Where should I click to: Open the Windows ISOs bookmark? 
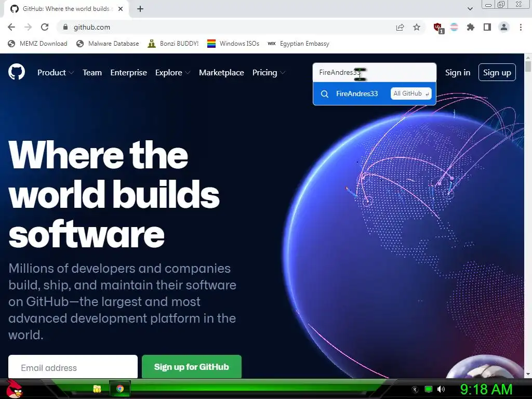pos(233,44)
